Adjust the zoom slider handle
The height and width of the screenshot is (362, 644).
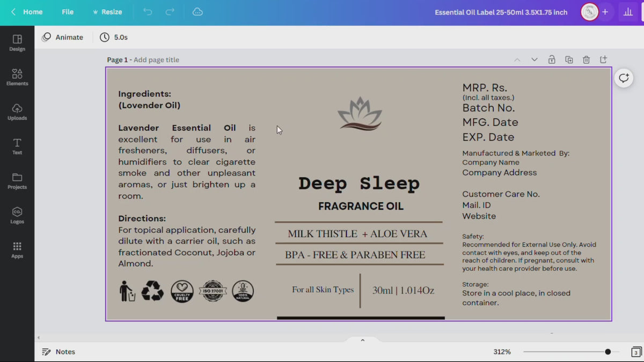[x=608, y=352]
